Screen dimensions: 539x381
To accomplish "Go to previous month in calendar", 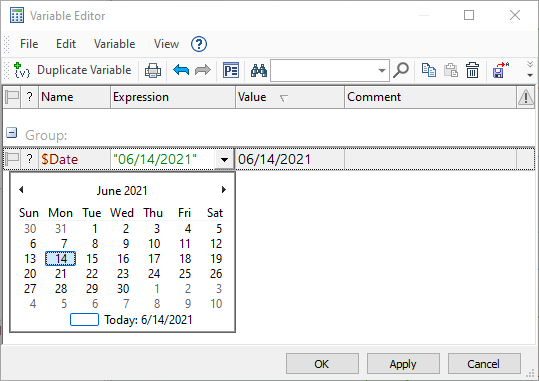I will click(21, 189).
